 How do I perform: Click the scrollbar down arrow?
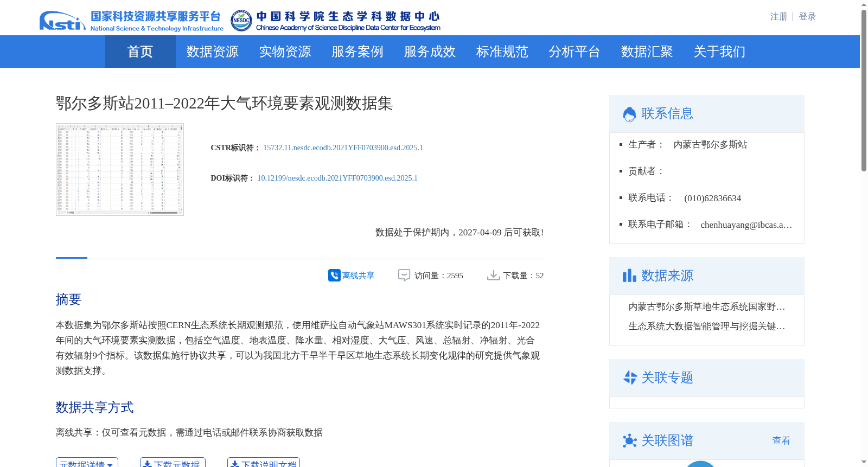864,462
